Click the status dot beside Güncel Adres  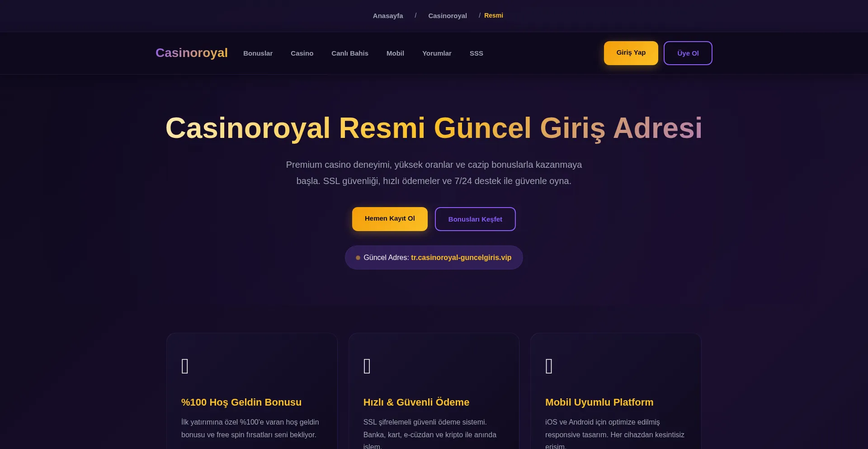(x=358, y=258)
